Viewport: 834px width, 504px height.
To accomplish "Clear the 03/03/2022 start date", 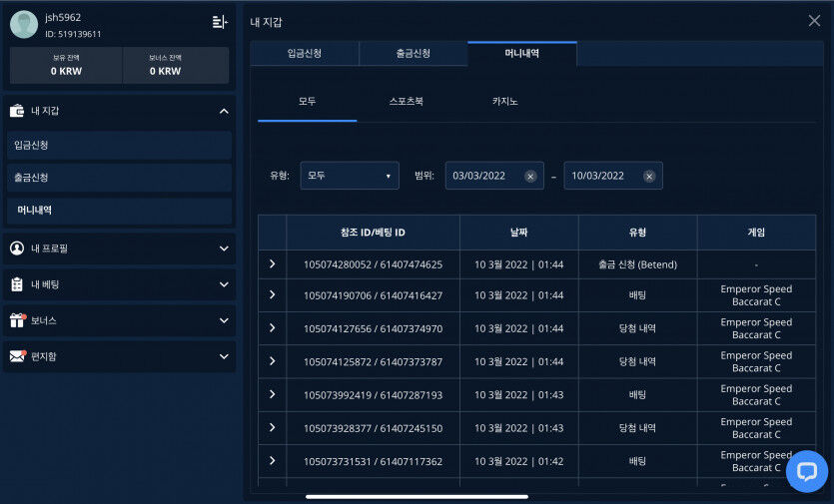I will (x=530, y=177).
